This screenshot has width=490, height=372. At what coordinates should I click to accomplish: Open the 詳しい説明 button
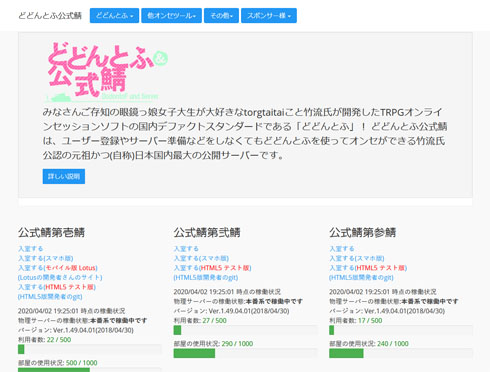coord(64,176)
